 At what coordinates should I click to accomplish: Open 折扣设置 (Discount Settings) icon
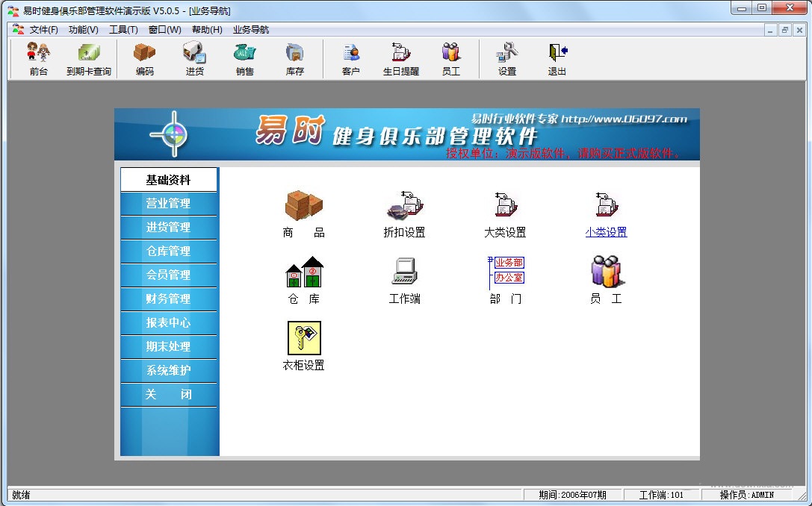tap(404, 211)
